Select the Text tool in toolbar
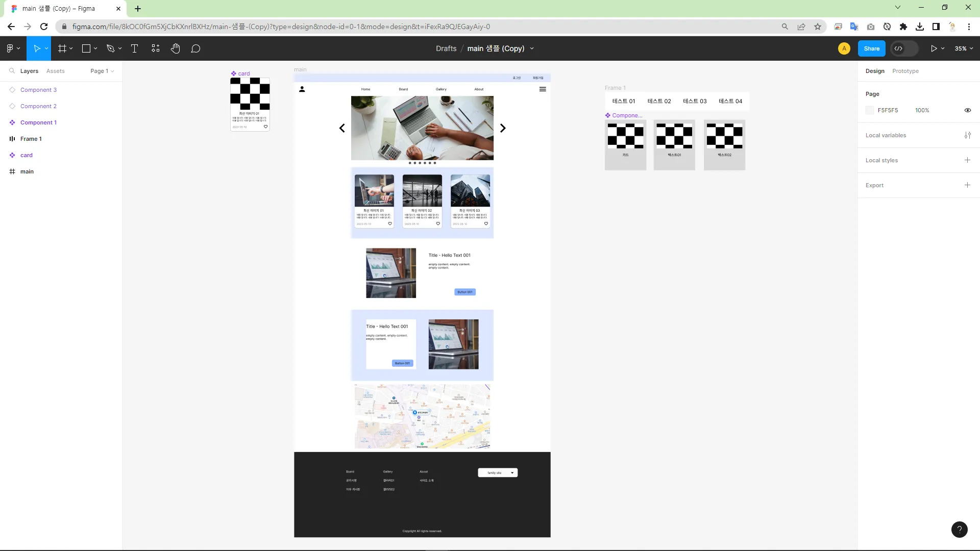The height and width of the screenshot is (551, 980). (x=135, y=48)
